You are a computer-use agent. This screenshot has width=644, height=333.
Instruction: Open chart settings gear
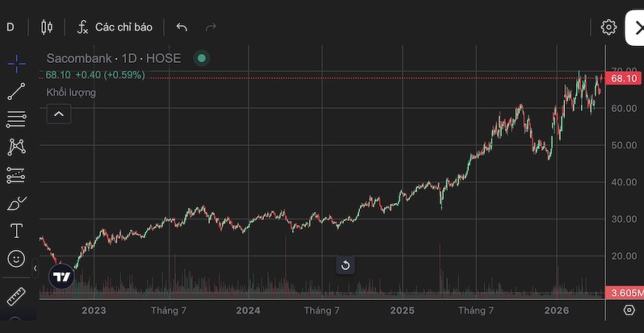[x=608, y=27]
